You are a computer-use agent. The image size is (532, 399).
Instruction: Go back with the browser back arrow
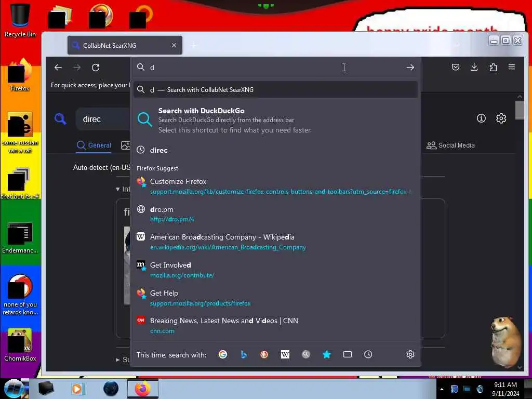pos(58,68)
